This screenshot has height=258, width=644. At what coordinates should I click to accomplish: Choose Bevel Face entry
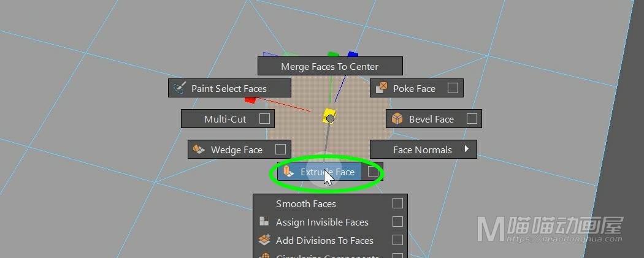coord(434,118)
